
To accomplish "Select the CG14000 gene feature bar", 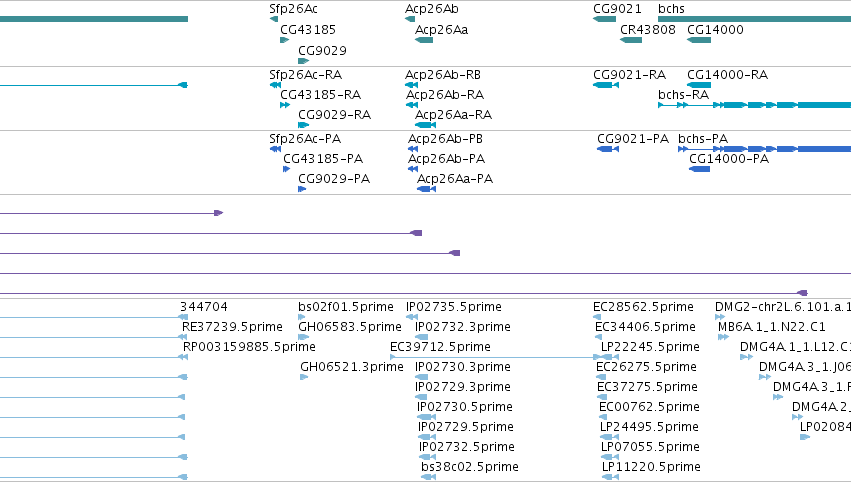I will tap(699, 40).
